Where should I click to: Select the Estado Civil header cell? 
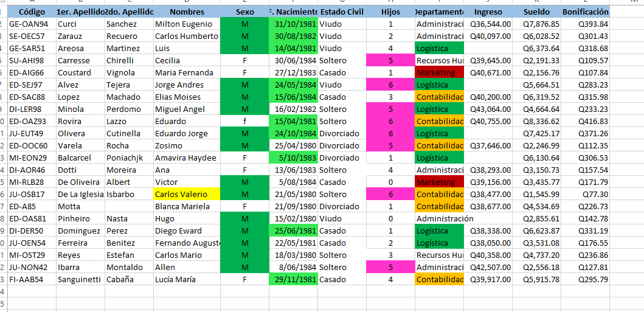342,12
